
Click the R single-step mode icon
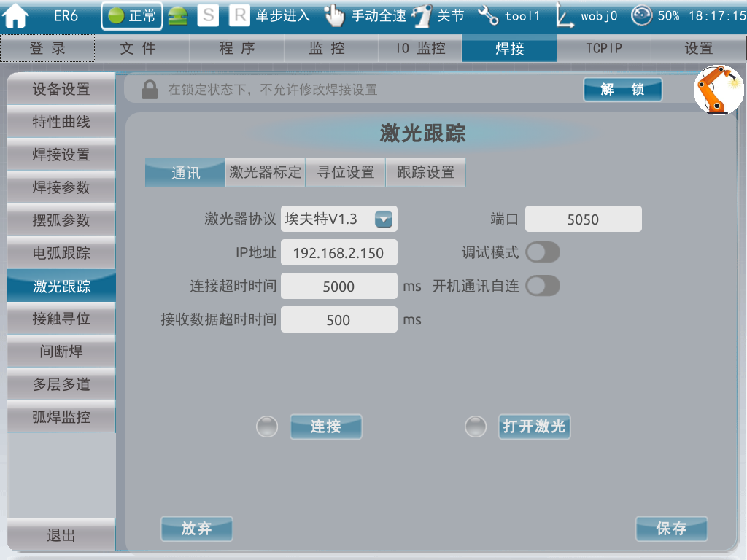[x=239, y=16]
